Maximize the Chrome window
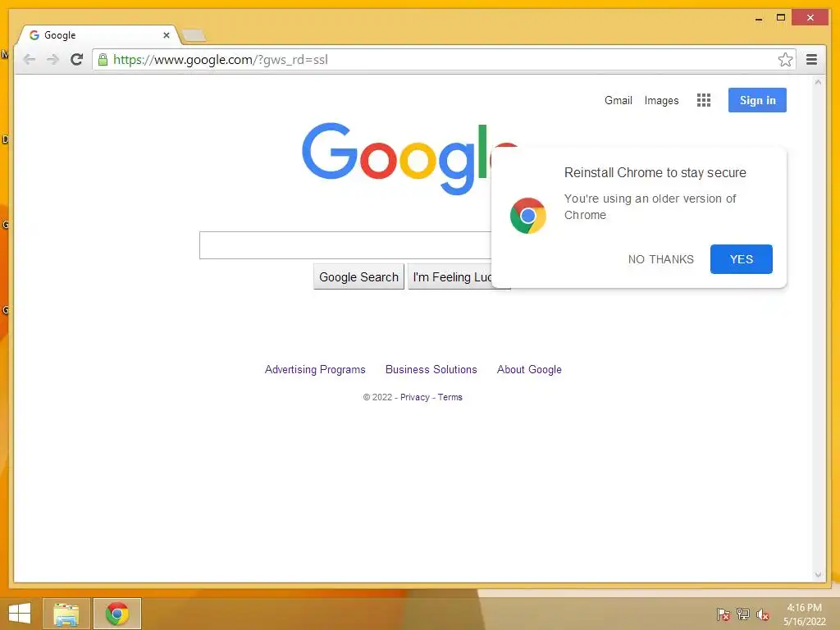840x630 pixels. coord(781,18)
